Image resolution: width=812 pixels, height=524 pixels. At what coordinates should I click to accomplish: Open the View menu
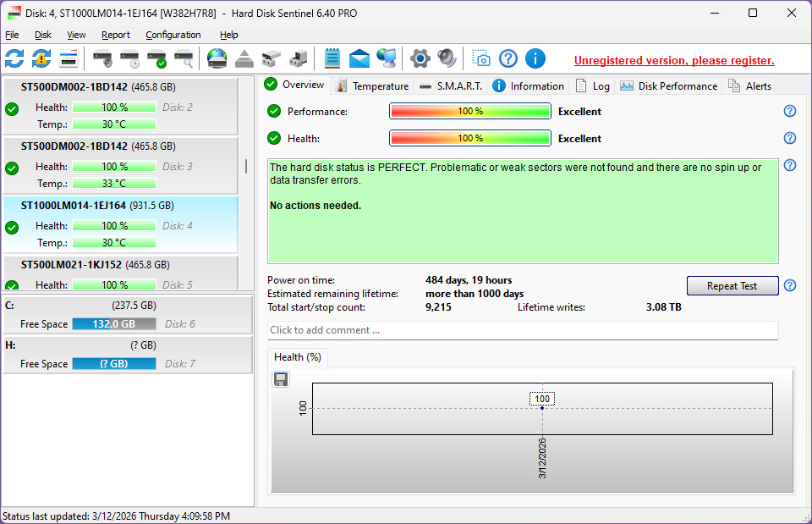[x=76, y=35]
